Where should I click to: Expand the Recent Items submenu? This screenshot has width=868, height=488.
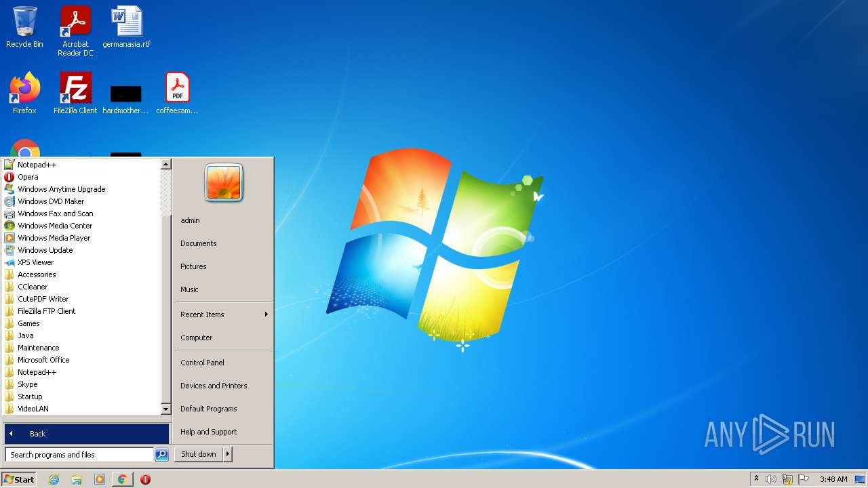224,314
